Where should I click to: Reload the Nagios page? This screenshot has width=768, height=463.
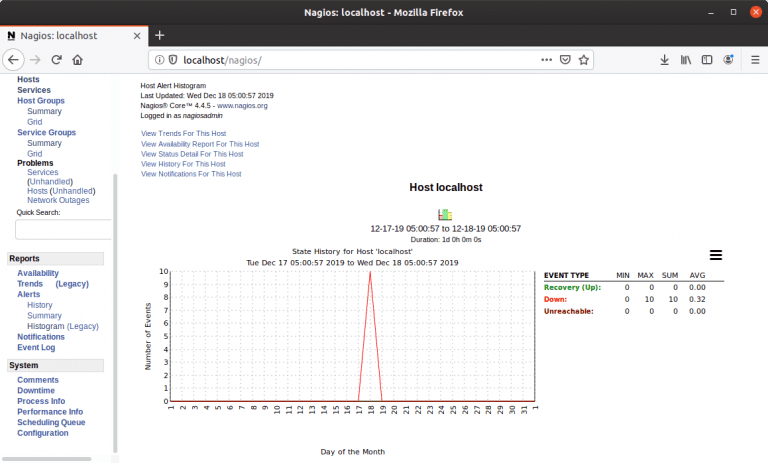pos(57,60)
